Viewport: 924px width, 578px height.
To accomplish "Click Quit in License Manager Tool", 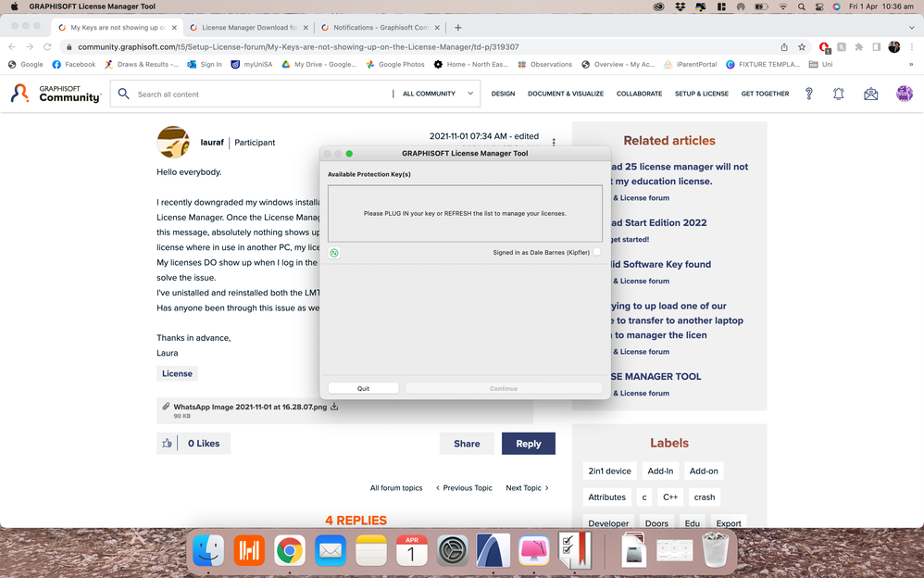I will (363, 388).
